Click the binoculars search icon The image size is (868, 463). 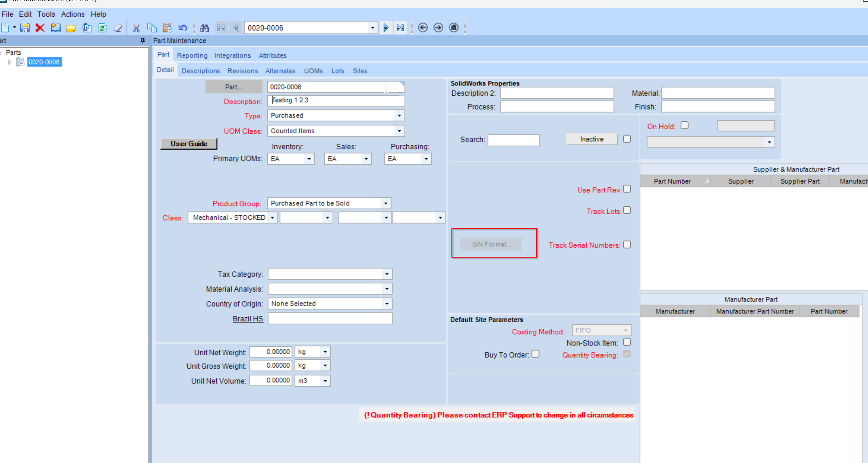click(204, 28)
